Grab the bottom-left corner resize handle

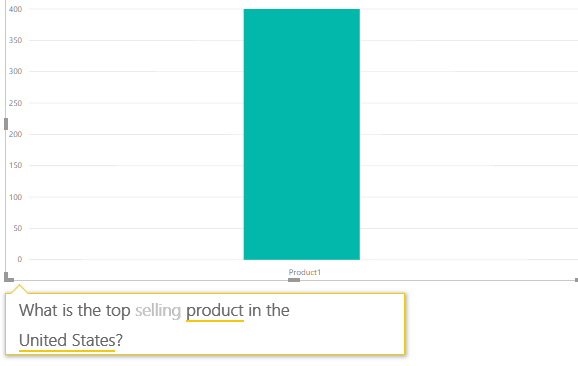pyautogui.click(x=8, y=277)
